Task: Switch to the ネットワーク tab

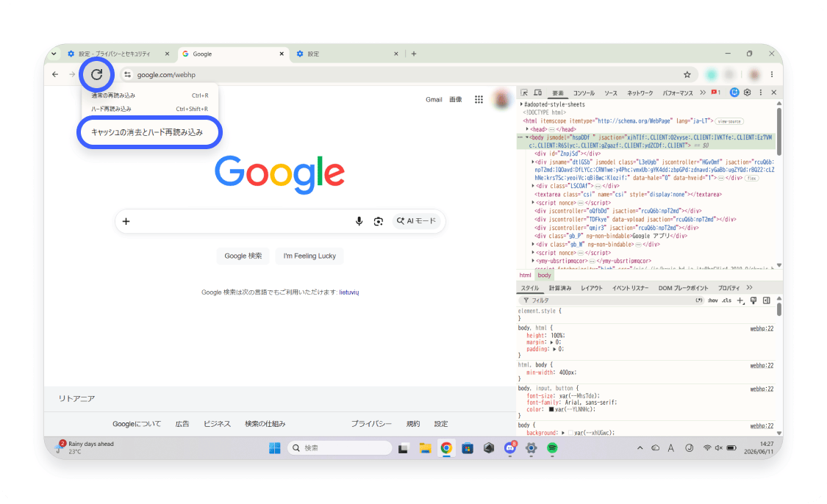Action: (x=640, y=93)
